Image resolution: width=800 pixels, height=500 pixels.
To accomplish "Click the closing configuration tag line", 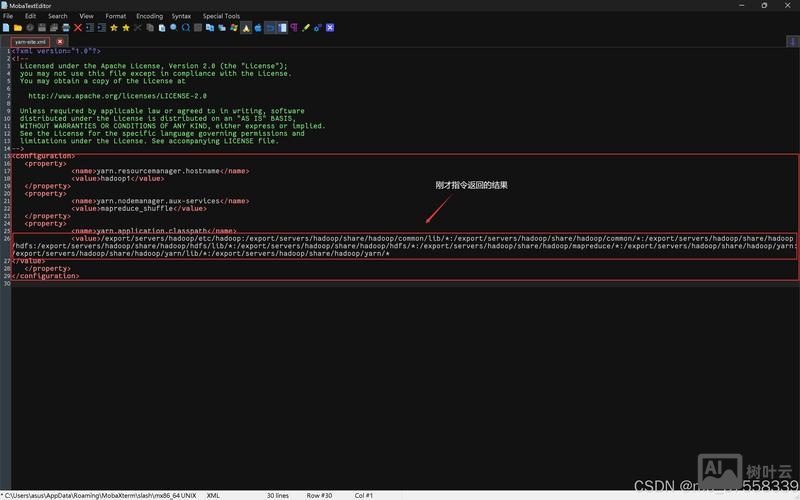I will [x=45, y=276].
